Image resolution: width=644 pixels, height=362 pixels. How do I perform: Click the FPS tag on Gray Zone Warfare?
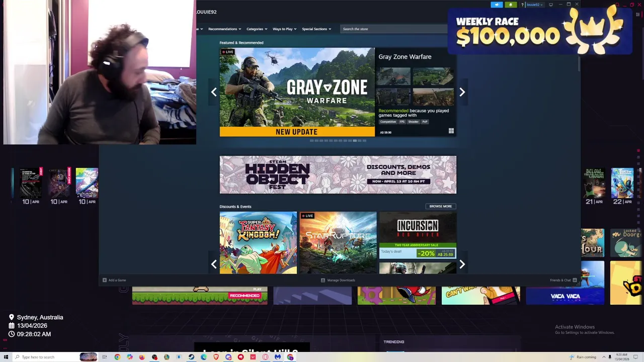[x=402, y=122]
